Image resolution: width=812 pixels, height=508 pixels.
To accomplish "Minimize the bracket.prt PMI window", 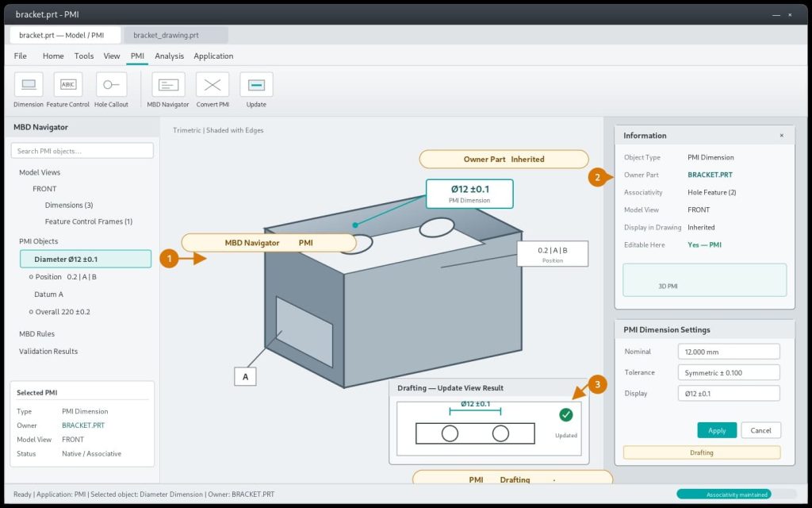I will click(776, 15).
